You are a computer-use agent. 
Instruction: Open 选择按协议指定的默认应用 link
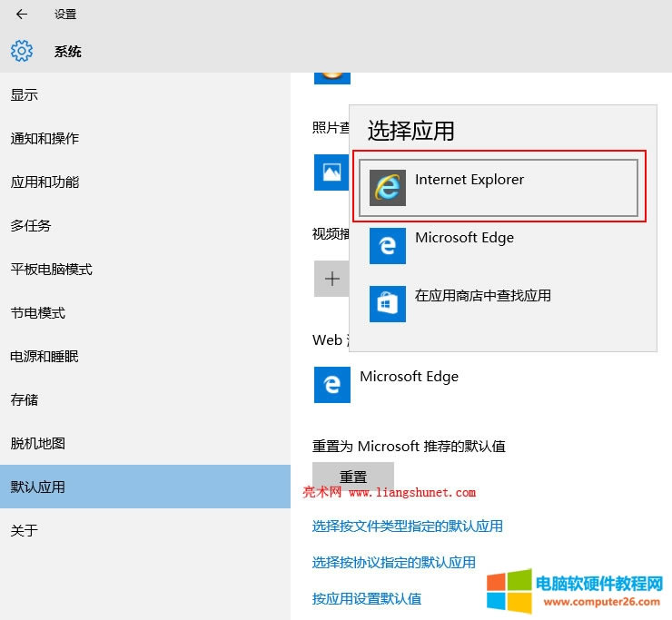(x=393, y=563)
